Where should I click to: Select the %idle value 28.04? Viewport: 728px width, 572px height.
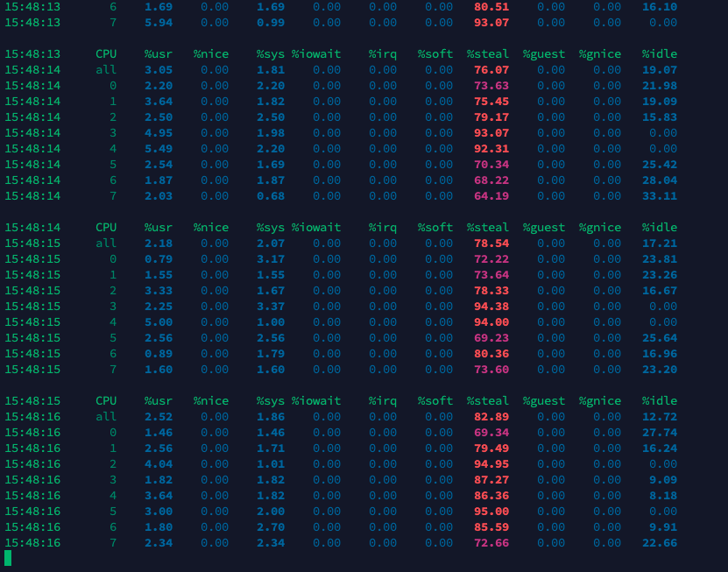click(660, 180)
